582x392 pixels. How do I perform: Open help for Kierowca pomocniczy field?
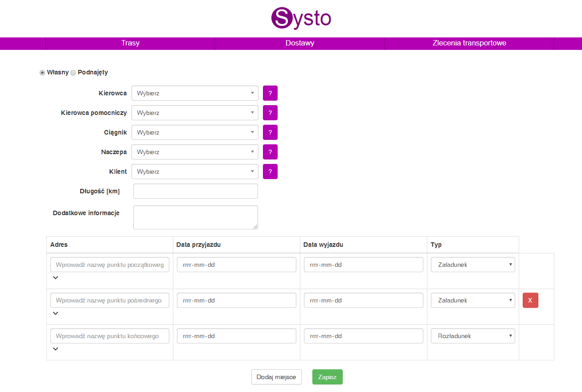[x=270, y=113]
